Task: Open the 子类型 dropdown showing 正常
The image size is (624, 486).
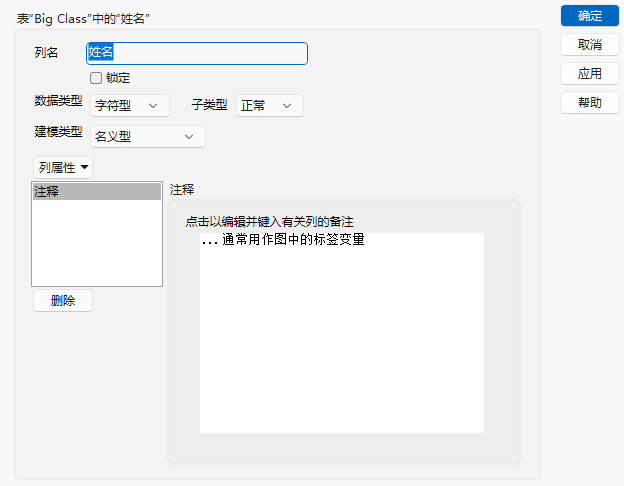Action: point(269,105)
